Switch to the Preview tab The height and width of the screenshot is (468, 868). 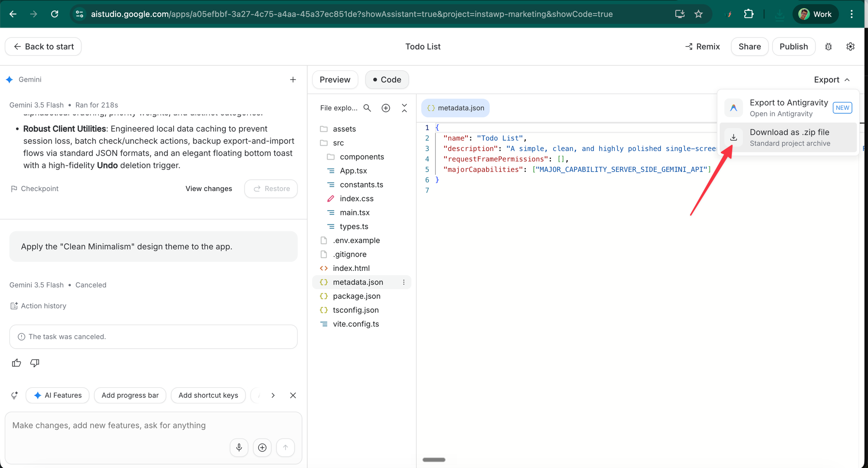pyautogui.click(x=335, y=79)
